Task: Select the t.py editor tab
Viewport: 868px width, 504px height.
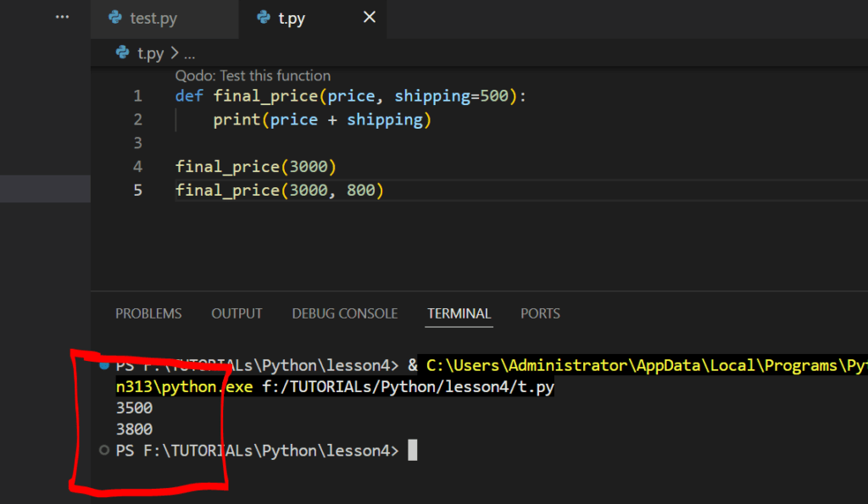Action: point(313,19)
